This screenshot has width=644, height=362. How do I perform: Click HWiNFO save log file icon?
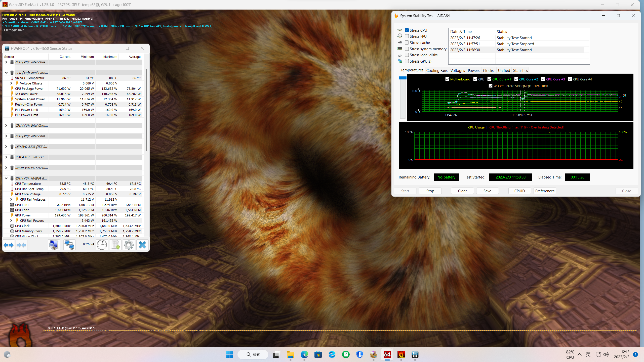tap(115, 245)
